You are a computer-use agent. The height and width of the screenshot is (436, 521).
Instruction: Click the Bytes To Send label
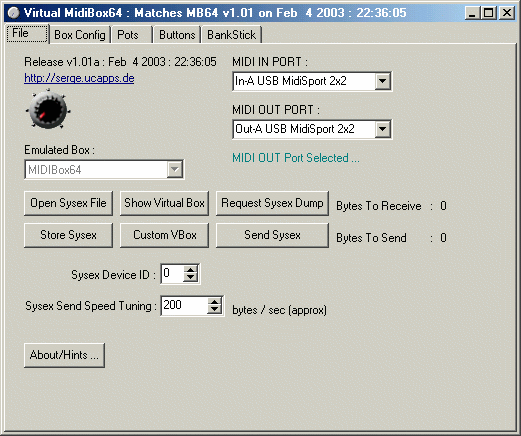[x=371, y=238]
